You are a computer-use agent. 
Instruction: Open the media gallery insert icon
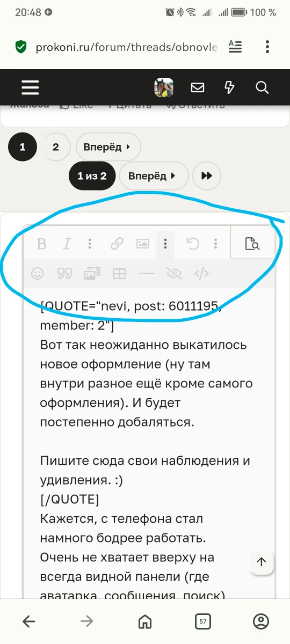(x=92, y=274)
